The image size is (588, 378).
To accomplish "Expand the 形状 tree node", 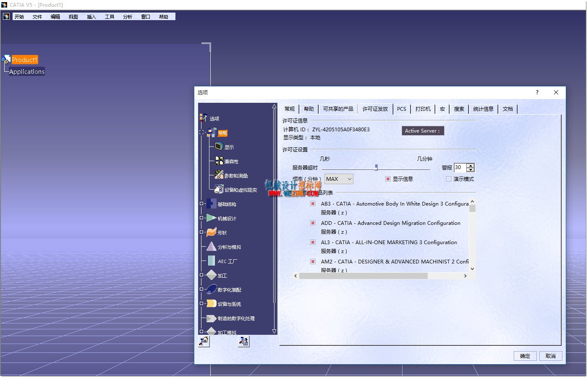I will tap(201, 232).
